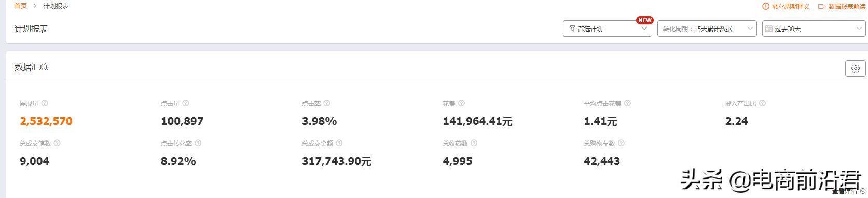The width and height of the screenshot is (868, 198).
Task: Click help icon beside 总购物车数
Action: (x=622, y=143)
